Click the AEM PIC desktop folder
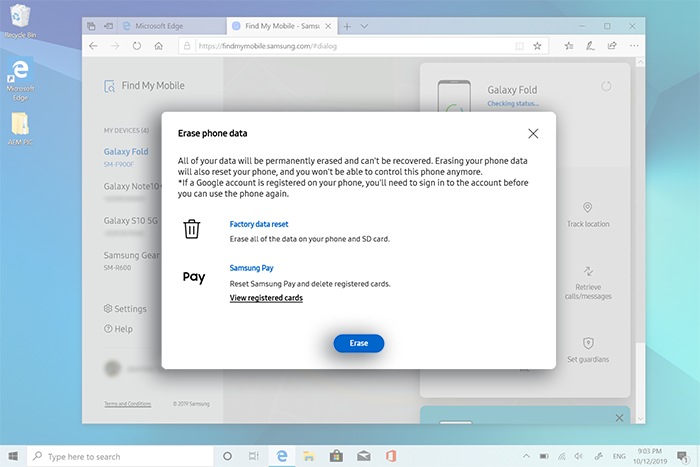 pyautogui.click(x=20, y=129)
